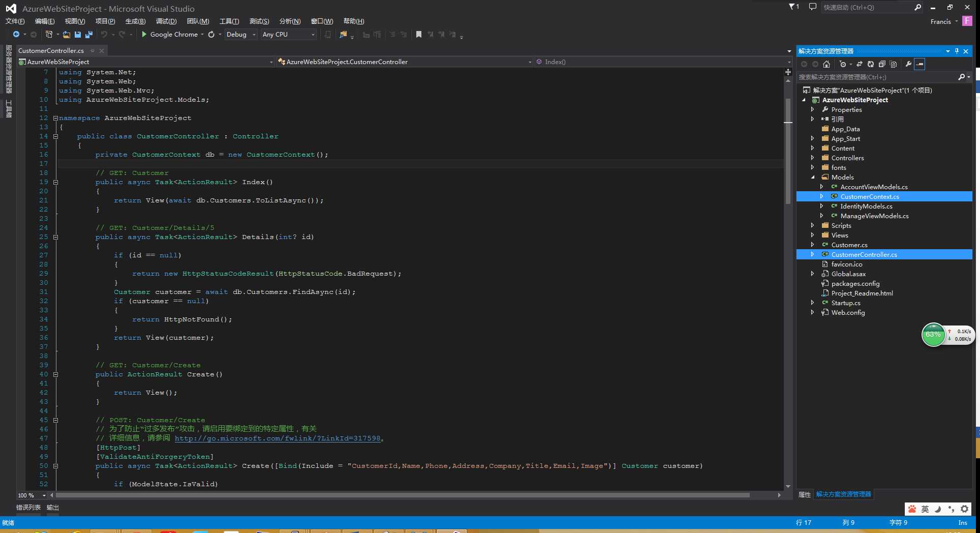Click the editor horizontal scrollbar thumb
The width and height of the screenshot is (980, 533).
pyautogui.click(x=403, y=495)
